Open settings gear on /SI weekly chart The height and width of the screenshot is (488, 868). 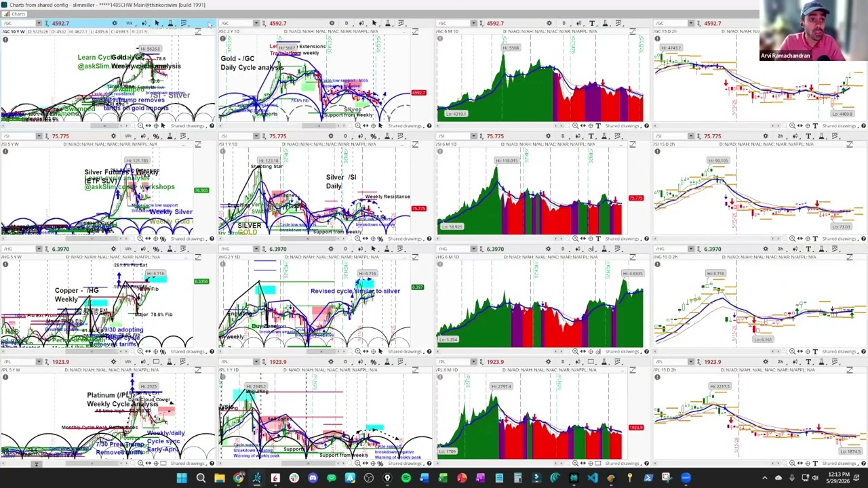point(113,136)
